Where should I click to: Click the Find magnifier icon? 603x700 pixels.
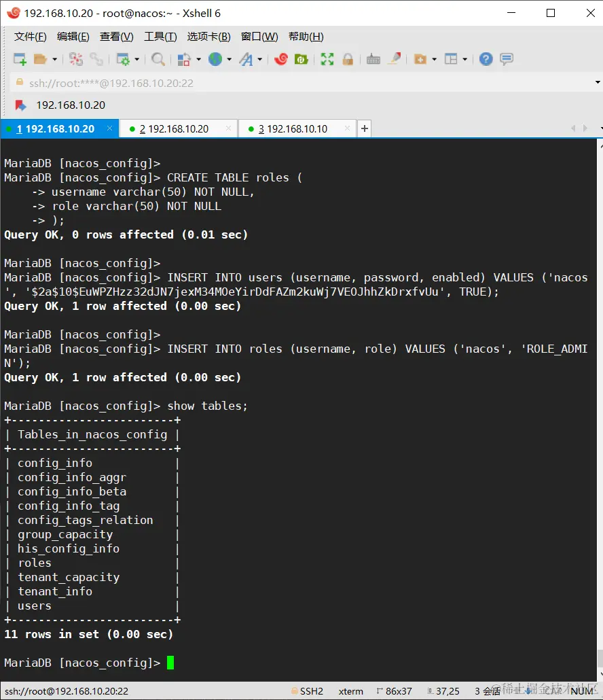tap(158, 59)
